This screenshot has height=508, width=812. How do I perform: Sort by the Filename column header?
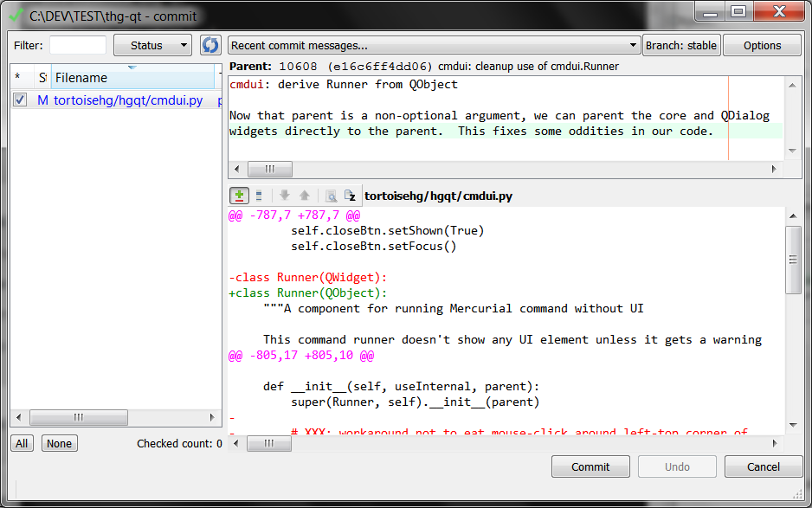click(x=130, y=78)
